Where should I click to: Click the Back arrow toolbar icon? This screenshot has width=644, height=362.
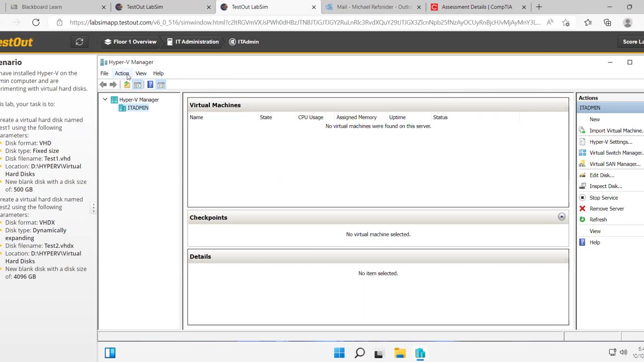coord(103,84)
